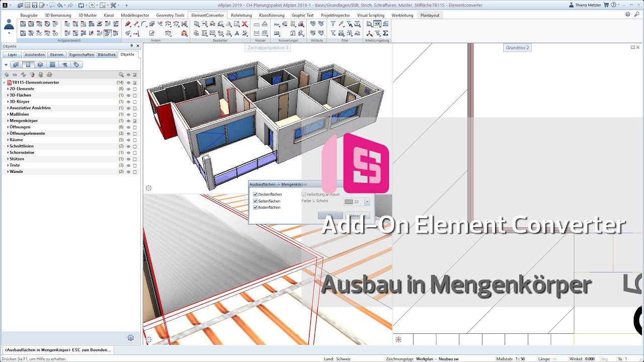Switch to the Layer panel tab
Screen dimensions: 644x362
click(x=12, y=54)
